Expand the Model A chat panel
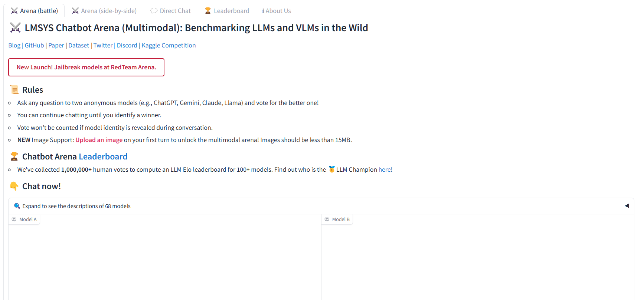Image resolution: width=644 pixels, height=300 pixels. 24,219
